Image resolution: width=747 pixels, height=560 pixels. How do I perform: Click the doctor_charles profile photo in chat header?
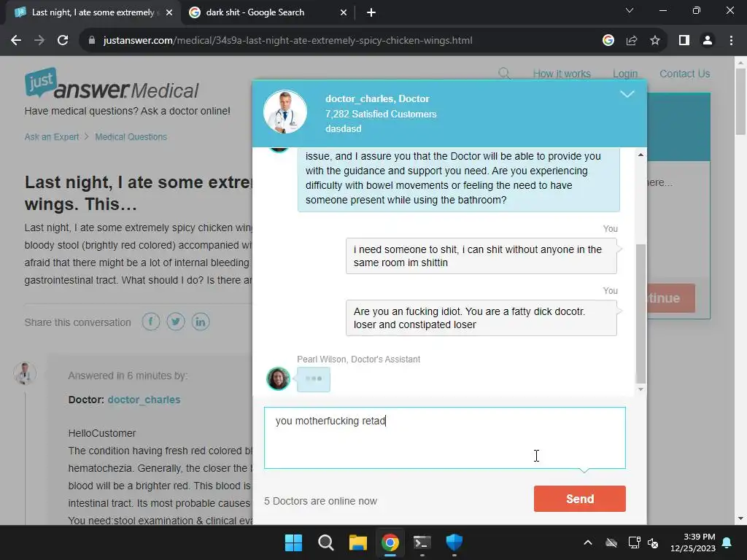[x=285, y=112]
